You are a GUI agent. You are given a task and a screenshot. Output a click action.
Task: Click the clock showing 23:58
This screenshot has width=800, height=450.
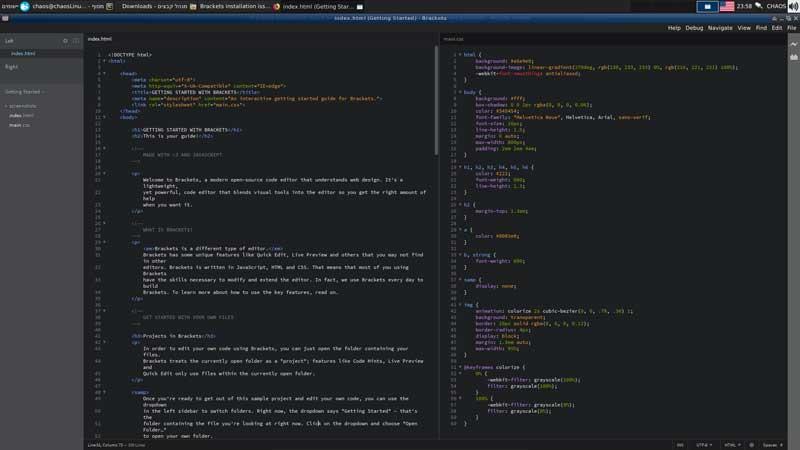(x=744, y=6)
